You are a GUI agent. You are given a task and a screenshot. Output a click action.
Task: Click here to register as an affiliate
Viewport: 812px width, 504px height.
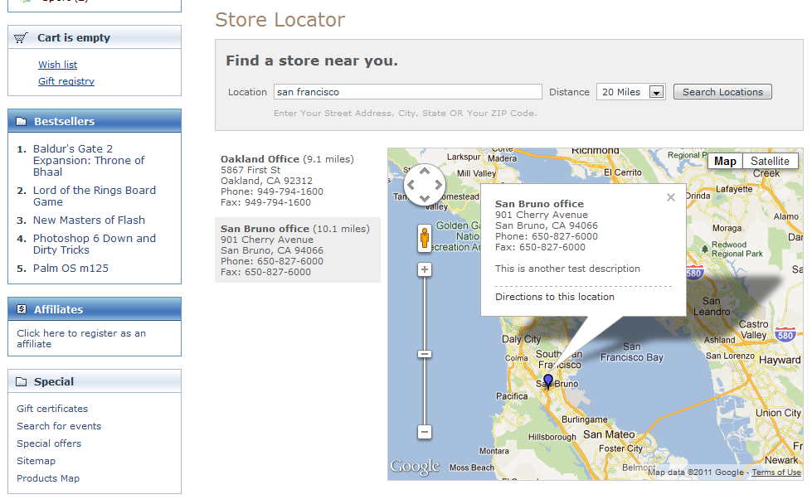81,338
